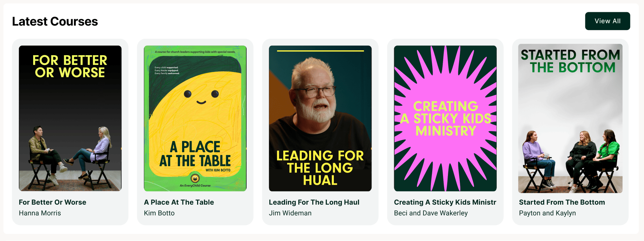Viewport: 644px width, 241px height.
Task: Open the A Place At The Table cover image
Action: click(195, 118)
